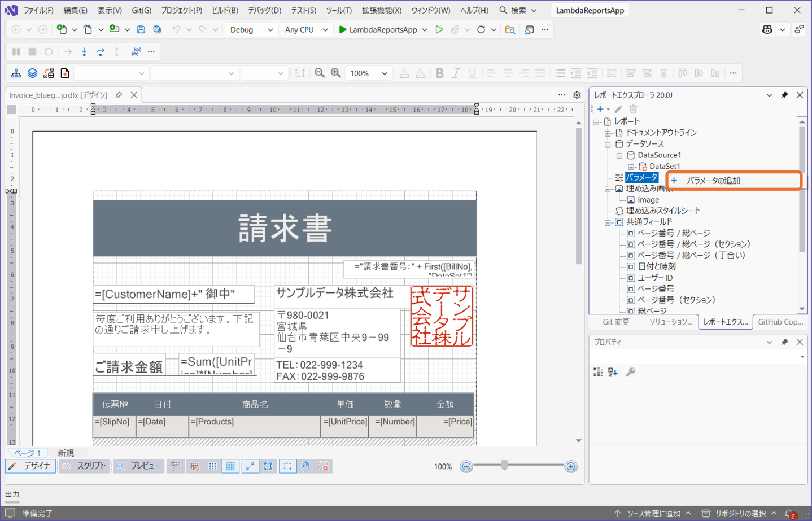Click the single Save disk icon
812x521 pixels.
(141, 29)
